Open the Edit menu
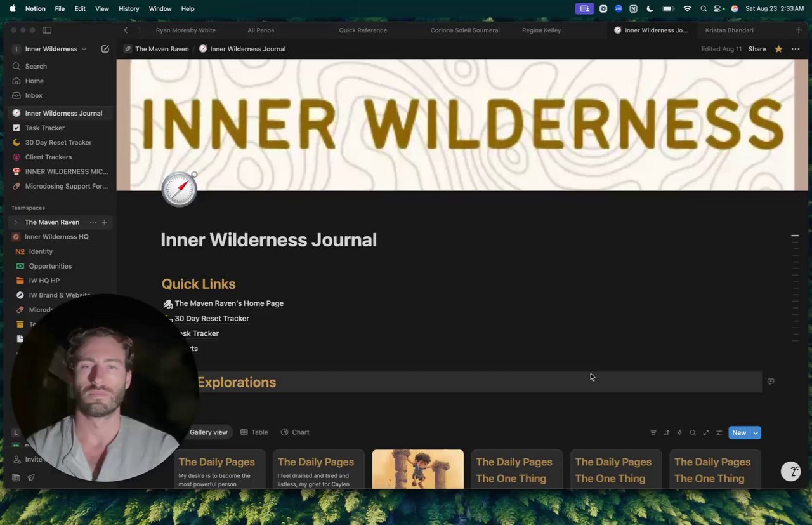The height and width of the screenshot is (525, 812). 80,9
